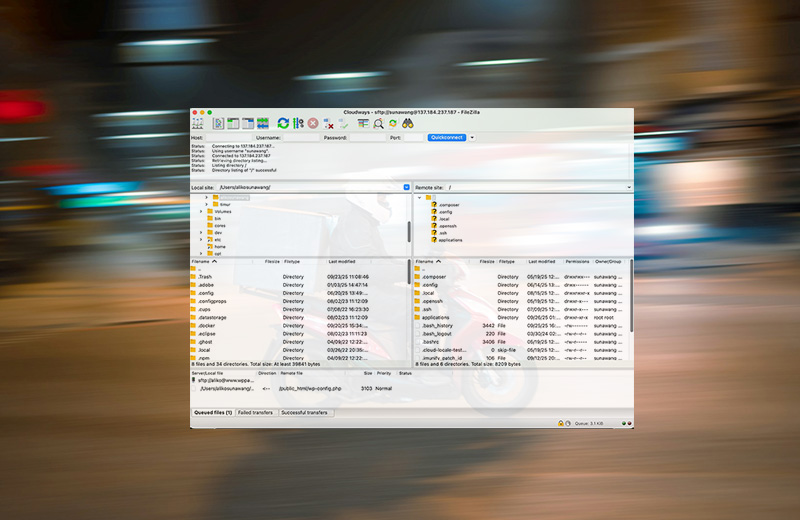This screenshot has width=800, height=520.
Task: Click process queue toolbar icon
Action: click(x=298, y=123)
